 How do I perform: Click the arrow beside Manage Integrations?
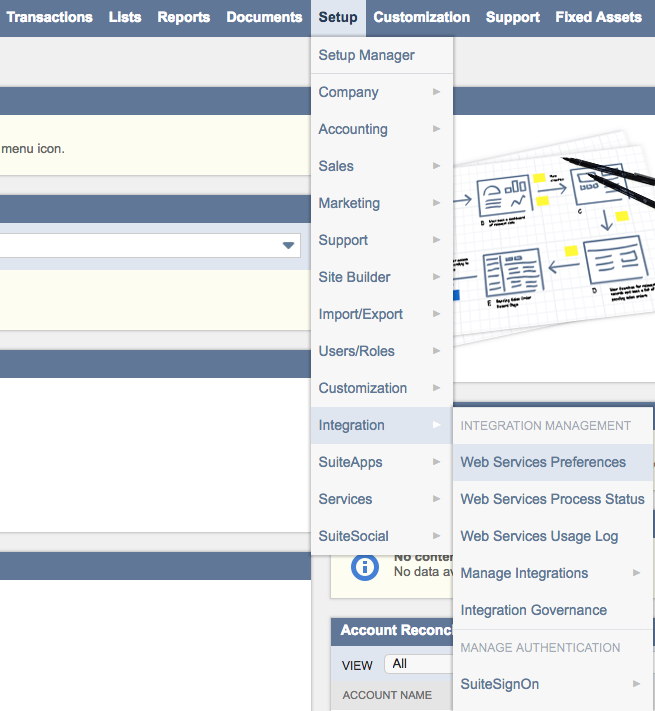(636, 573)
